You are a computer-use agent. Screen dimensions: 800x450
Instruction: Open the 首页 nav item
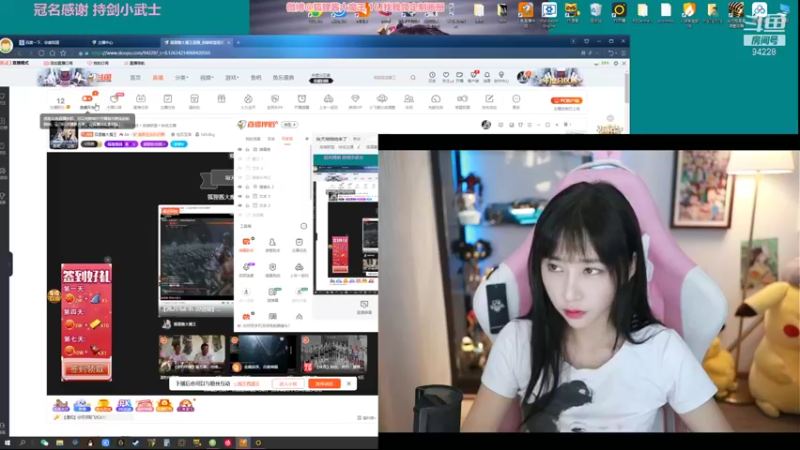coord(135,78)
